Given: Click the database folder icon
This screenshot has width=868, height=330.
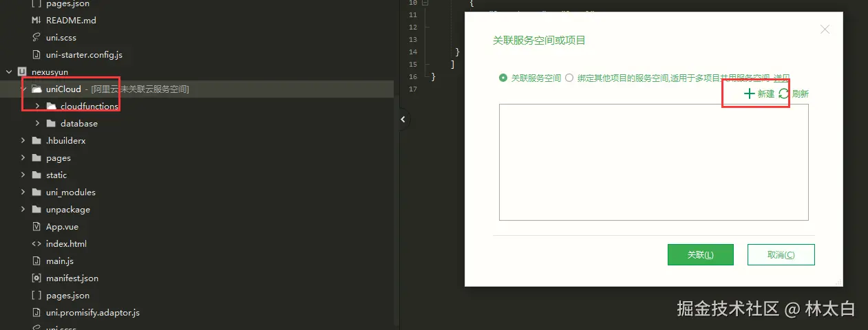Looking at the screenshot, I should click(x=51, y=123).
